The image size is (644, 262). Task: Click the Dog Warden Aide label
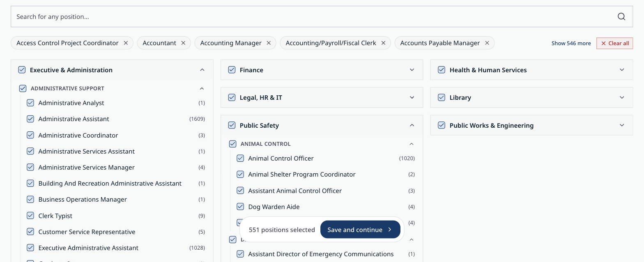tap(274, 207)
